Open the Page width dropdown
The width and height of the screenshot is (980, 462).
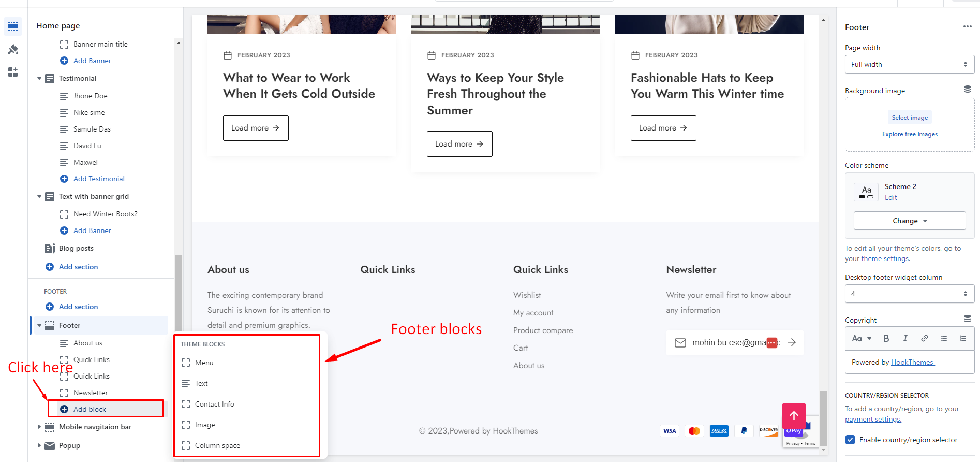[909, 64]
